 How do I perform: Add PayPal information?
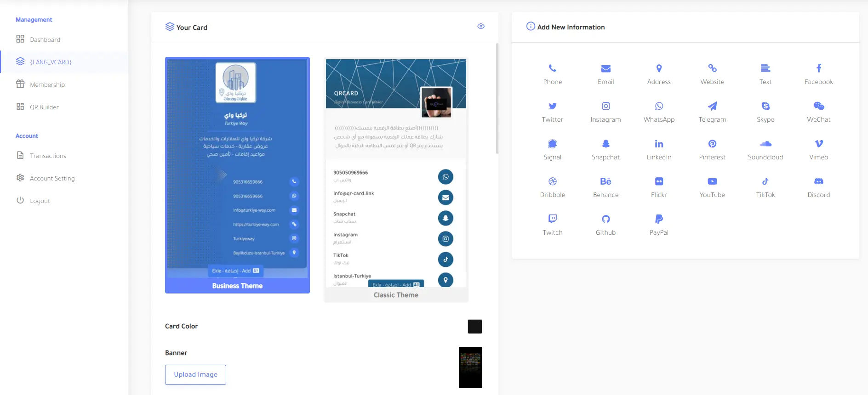(x=659, y=225)
